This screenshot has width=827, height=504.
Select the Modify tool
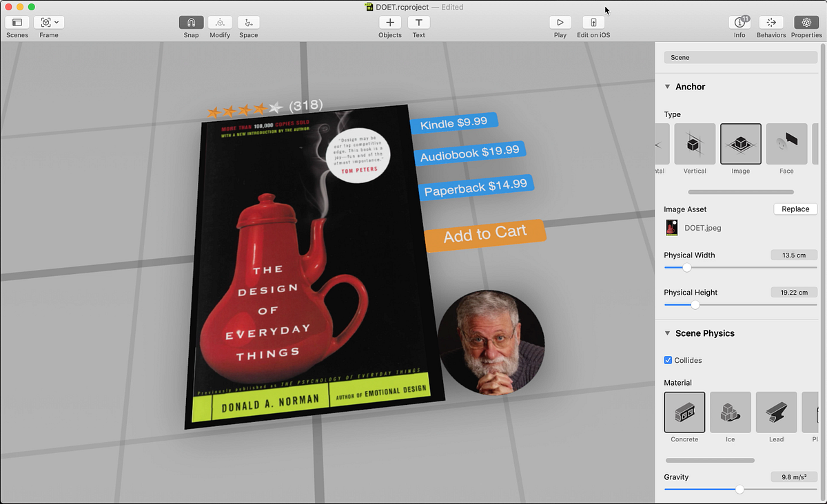point(220,23)
